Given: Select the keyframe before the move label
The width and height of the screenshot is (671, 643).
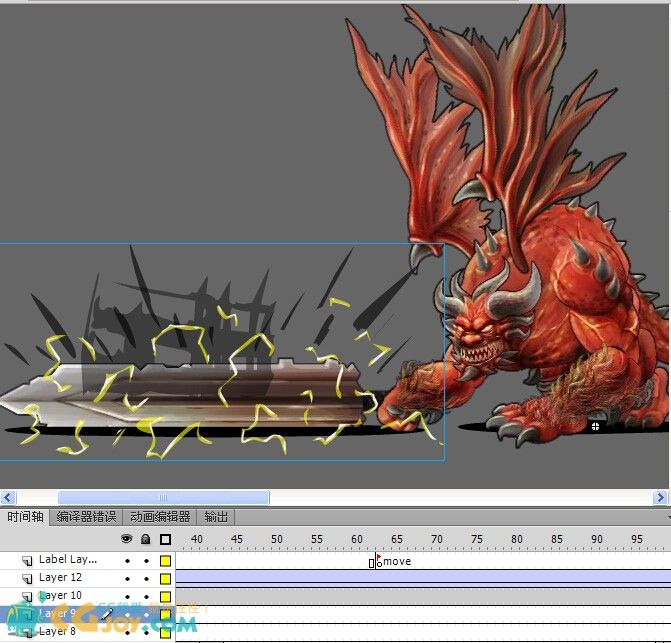Looking at the screenshot, I should [371, 563].
